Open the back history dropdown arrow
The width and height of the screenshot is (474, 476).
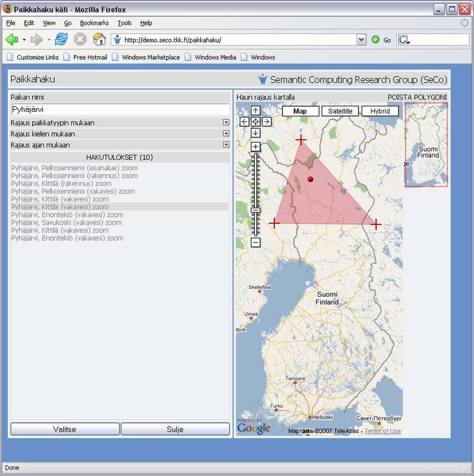tap(24, 40)
